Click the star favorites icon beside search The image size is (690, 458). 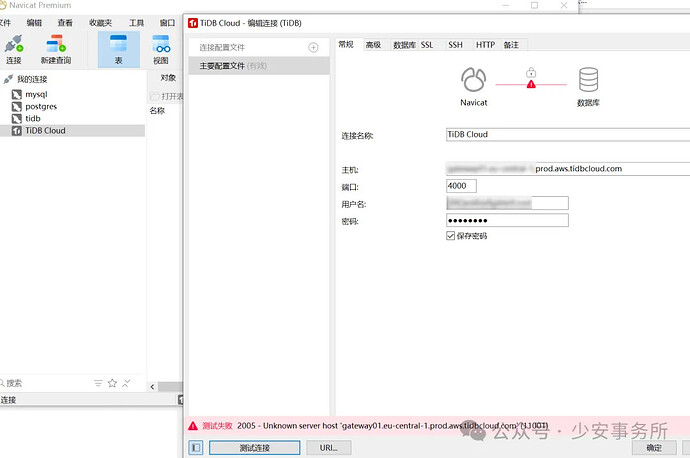(x=112, y=383)
